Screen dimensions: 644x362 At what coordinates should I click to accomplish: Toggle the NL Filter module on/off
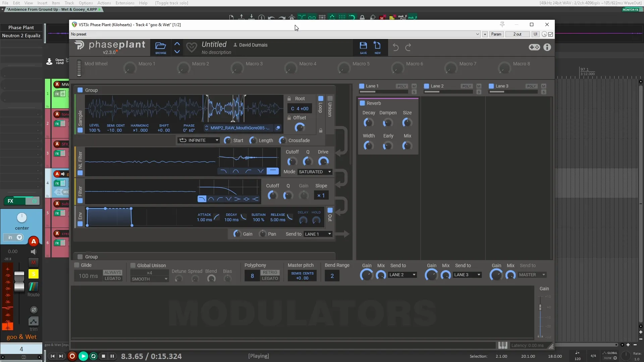[80, 173]
